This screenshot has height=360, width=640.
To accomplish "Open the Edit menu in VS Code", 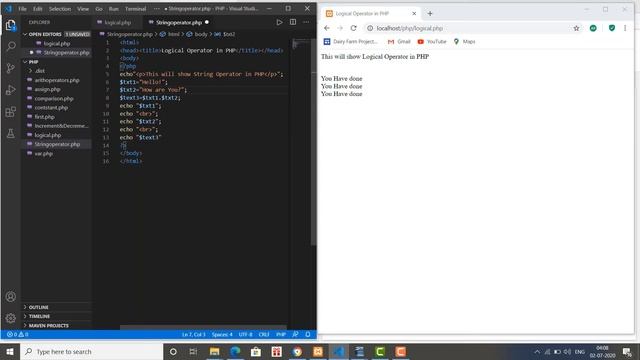I will pyautogui.click(x=38, y=9).
